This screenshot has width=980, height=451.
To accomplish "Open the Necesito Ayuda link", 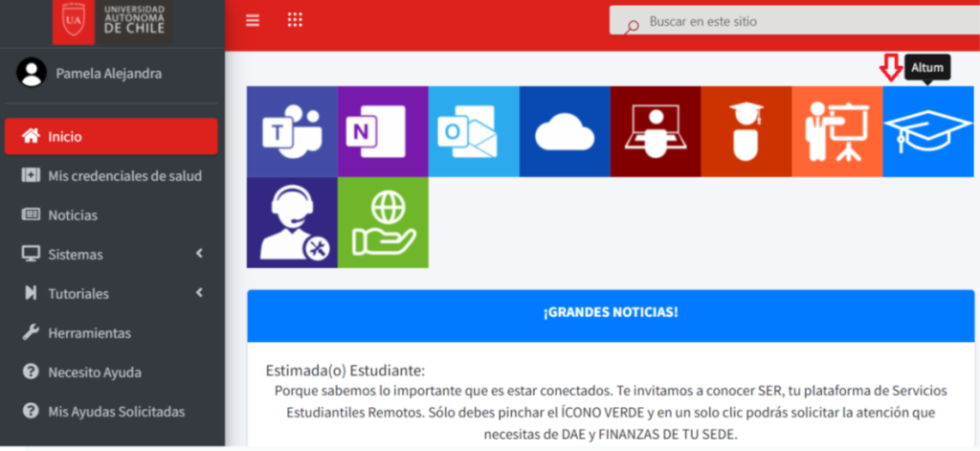I will tap(94, 372).
